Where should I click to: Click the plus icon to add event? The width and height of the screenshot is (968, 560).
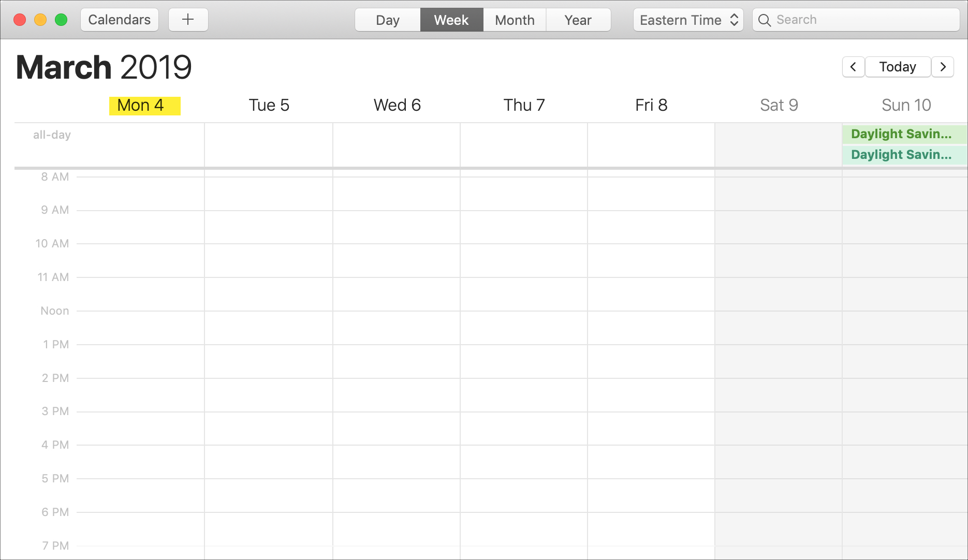pyautogui.click(x=188, y=20)
